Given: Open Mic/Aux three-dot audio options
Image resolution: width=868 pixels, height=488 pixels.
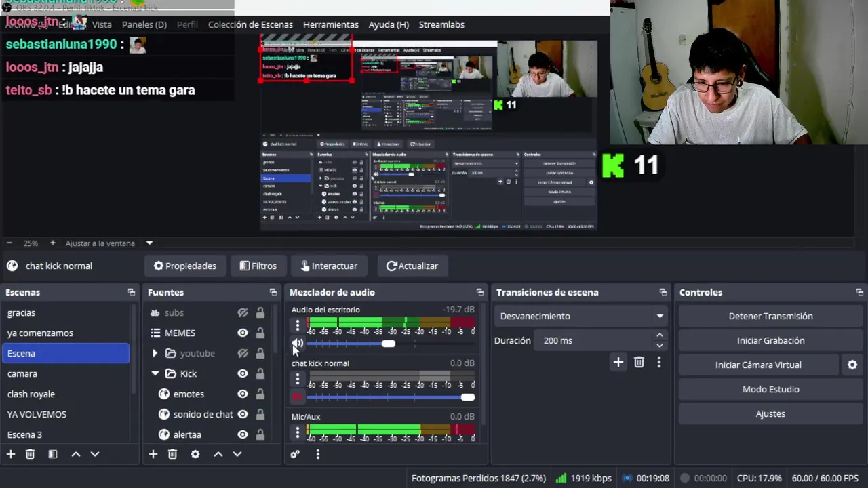Looking at the screenshot, I should point(297,432).
